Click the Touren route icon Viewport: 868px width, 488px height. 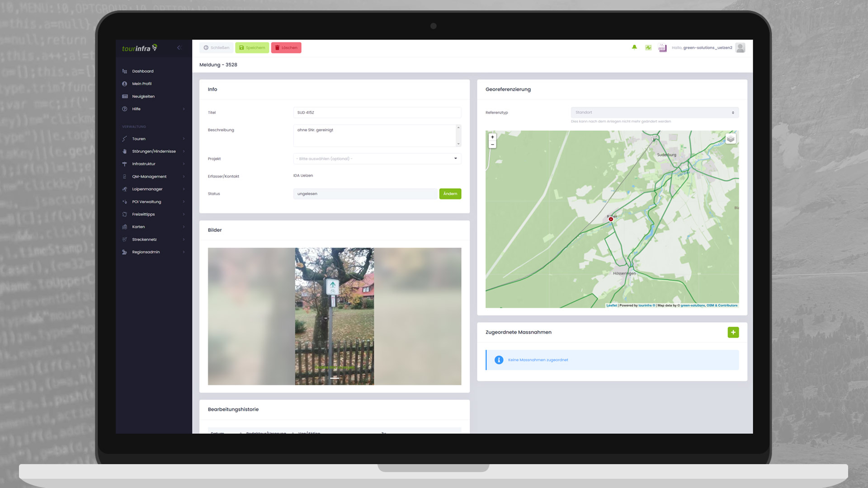(x=125, y=139)
